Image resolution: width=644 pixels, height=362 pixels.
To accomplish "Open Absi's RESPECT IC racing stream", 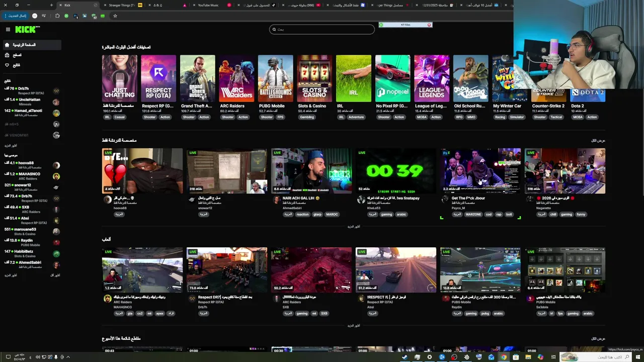I will pyautogui.click(x=396, y=269).
